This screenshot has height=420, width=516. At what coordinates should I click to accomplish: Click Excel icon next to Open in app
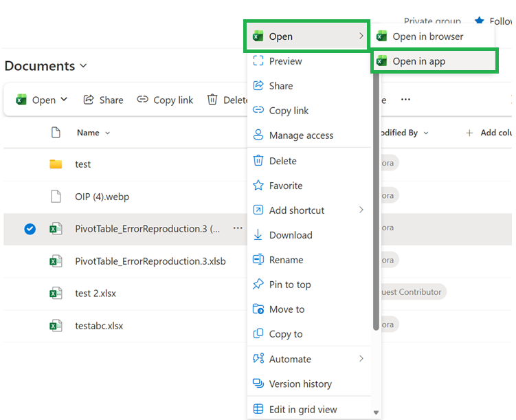[381, 60]
